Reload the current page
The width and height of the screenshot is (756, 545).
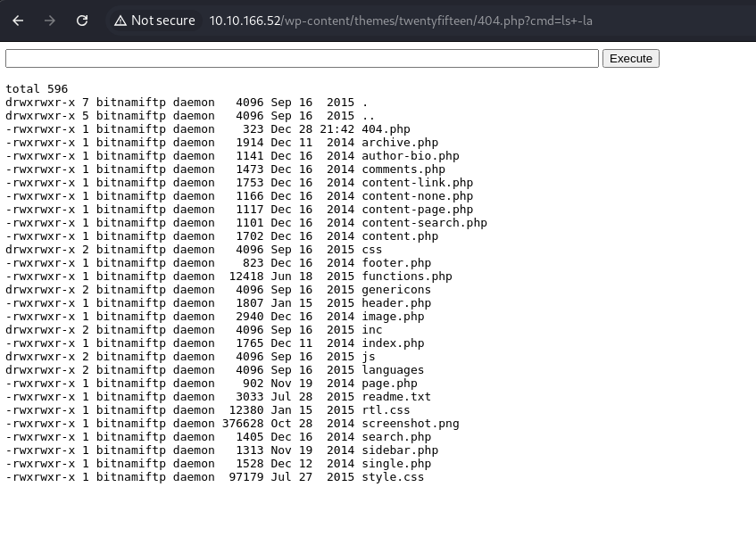pos(82,21)
